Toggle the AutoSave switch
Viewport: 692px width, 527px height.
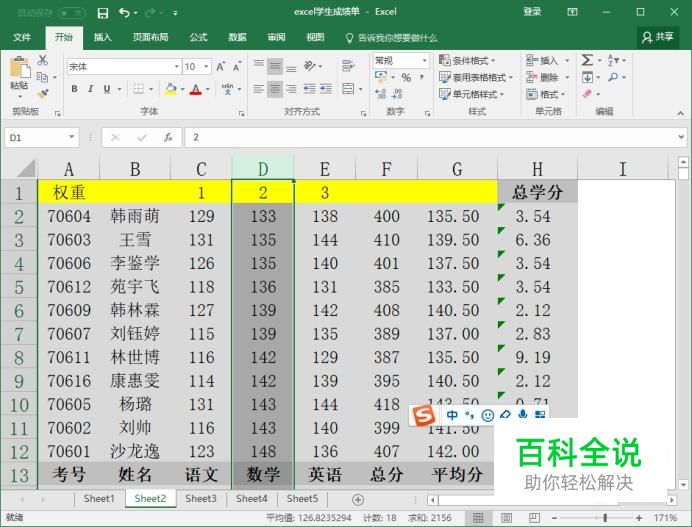point(71,13)
